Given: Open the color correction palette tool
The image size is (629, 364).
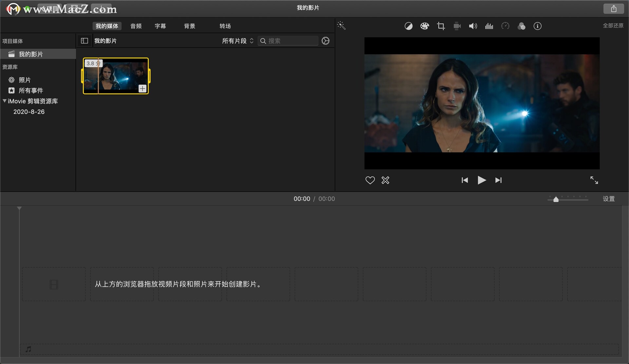Looking at the screenshot, I should point(425,26).
